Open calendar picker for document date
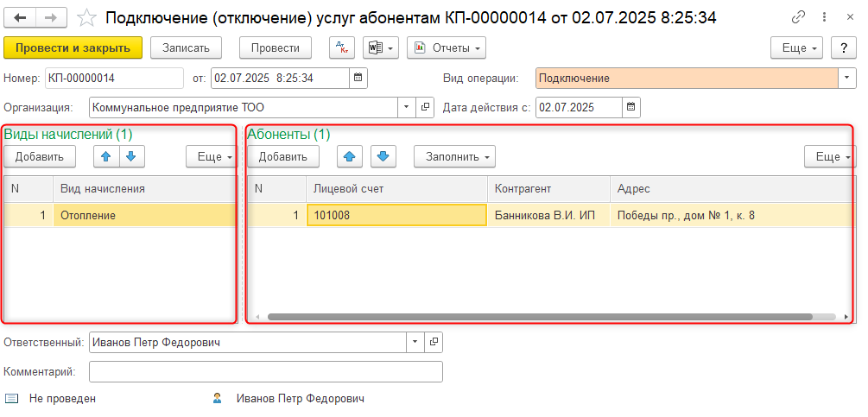The image size is (868, 417). click(x=358, y=79)
